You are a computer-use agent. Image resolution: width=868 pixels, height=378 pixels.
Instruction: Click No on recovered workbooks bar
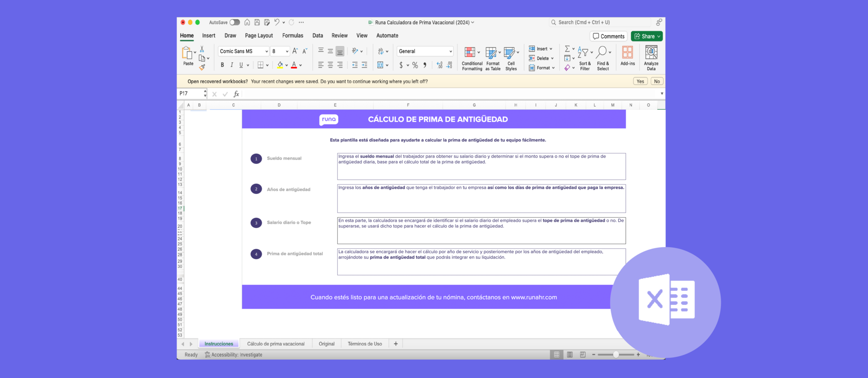[x=657, y=81]
